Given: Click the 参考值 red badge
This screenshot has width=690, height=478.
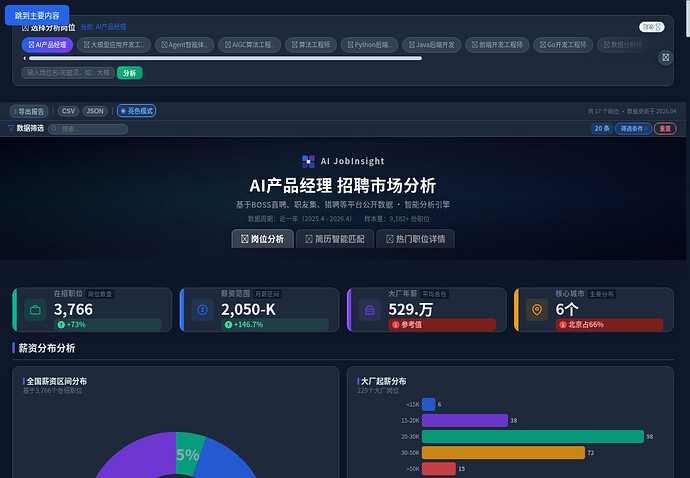Looking at the screenshot, I should [x=442, y=325].
